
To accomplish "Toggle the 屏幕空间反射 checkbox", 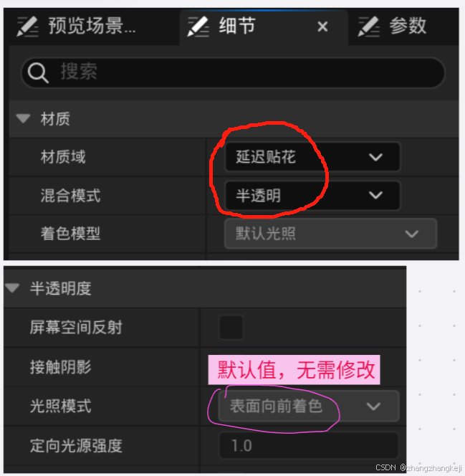I will point(231,327).
